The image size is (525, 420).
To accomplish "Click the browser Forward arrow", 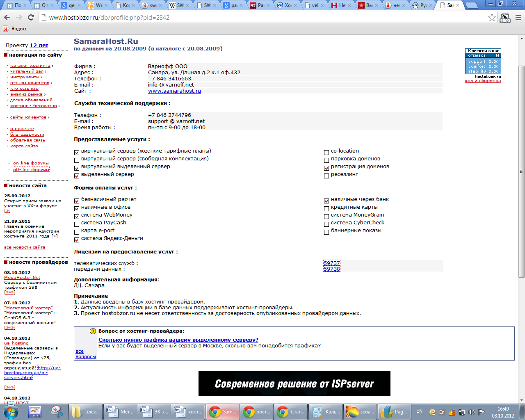I will pos(19,18).
